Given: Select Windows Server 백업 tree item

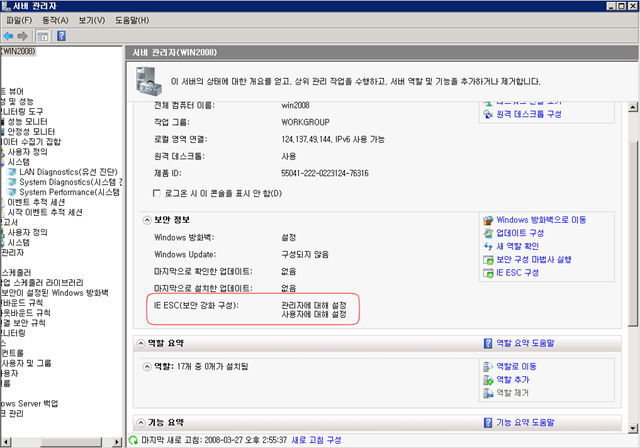Looking at the screenshot, I should (29, 404).
